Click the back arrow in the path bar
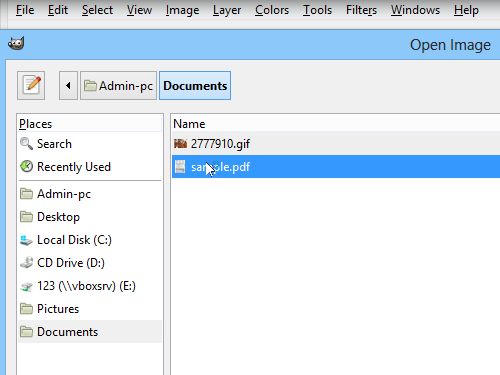 68,86
